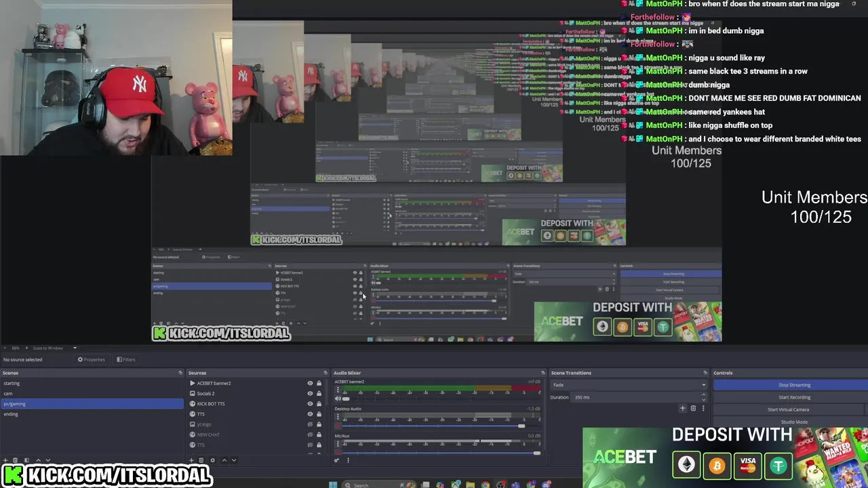Viewport: 868px width, 488px height.
Task: Hide the ACEBET banner2 source
Action: [310, 383]
